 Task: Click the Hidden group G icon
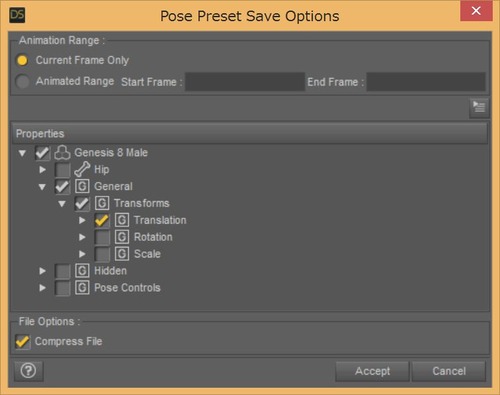(82, 271)
